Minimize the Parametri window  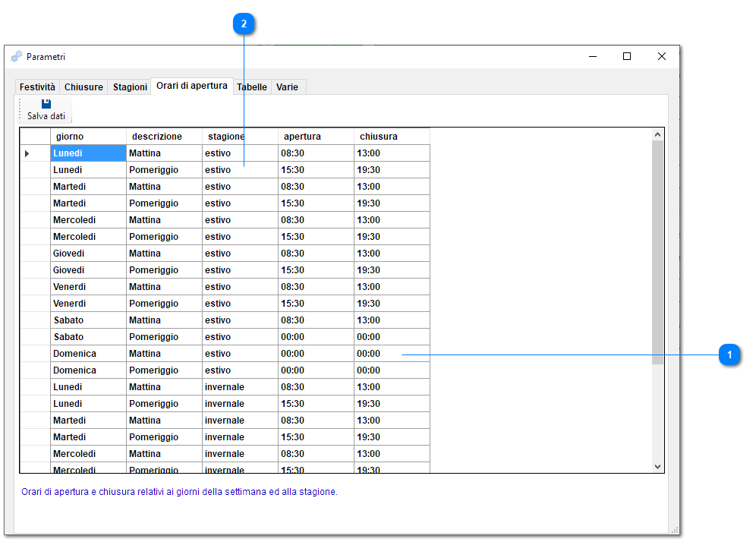(593, 56)
